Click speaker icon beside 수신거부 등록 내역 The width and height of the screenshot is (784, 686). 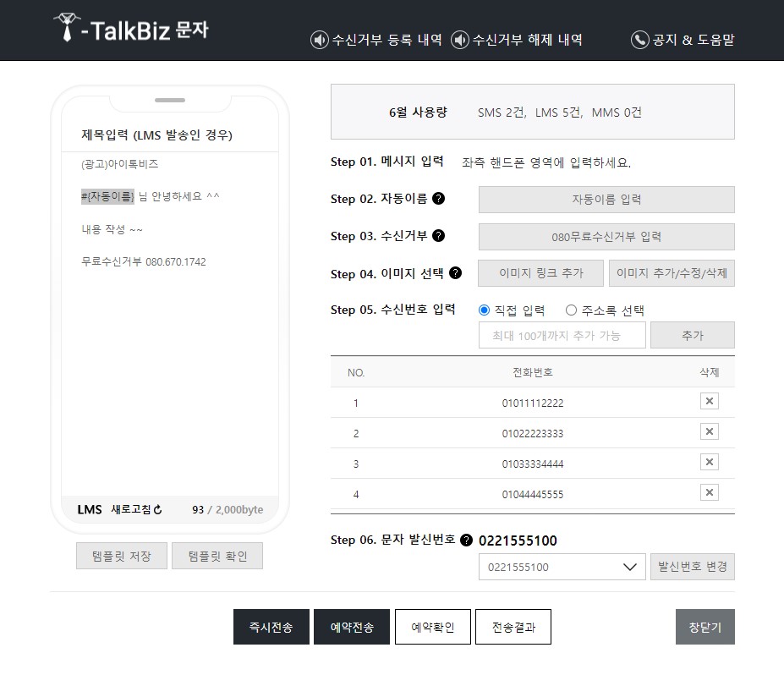tap(320, 40)
